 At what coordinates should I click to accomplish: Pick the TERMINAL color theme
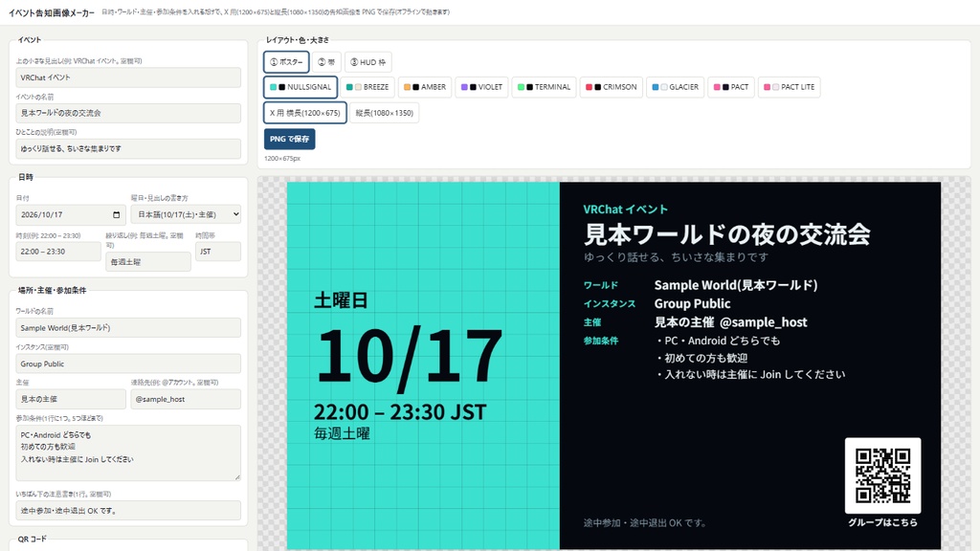(x=544, y=87)
